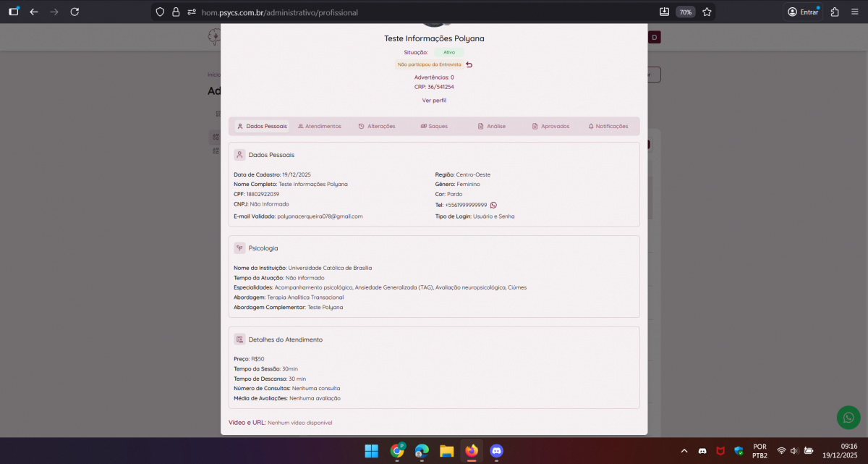Click the browser download page icon
Image resolution: width=868 pixels, height=464 pixels.
(665, 12)
